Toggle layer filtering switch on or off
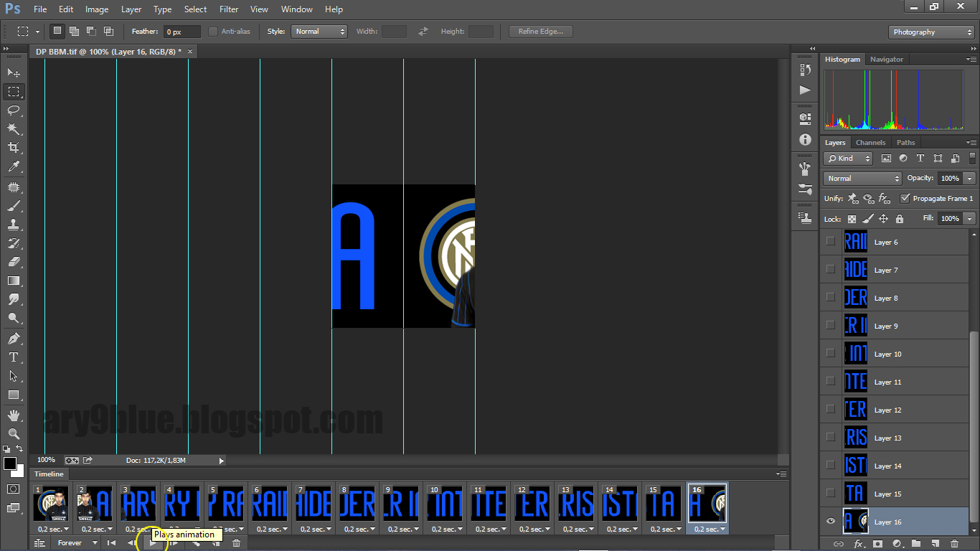The image size is (980, 551). click(x=971, y=158)
